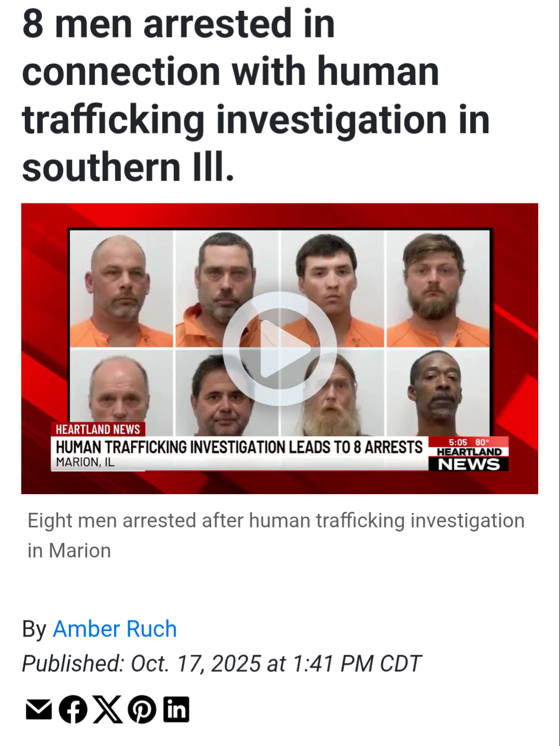Share the article on X
Viewport: 560px width, 746px height.
pyautogui.click(x=107, y=710)
